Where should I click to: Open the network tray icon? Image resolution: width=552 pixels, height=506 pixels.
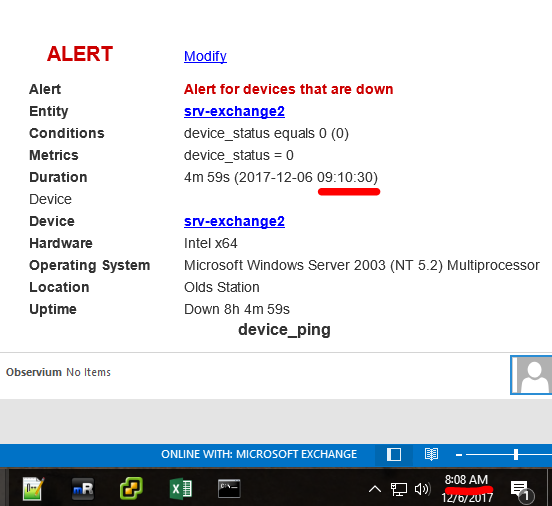[399, 489]
